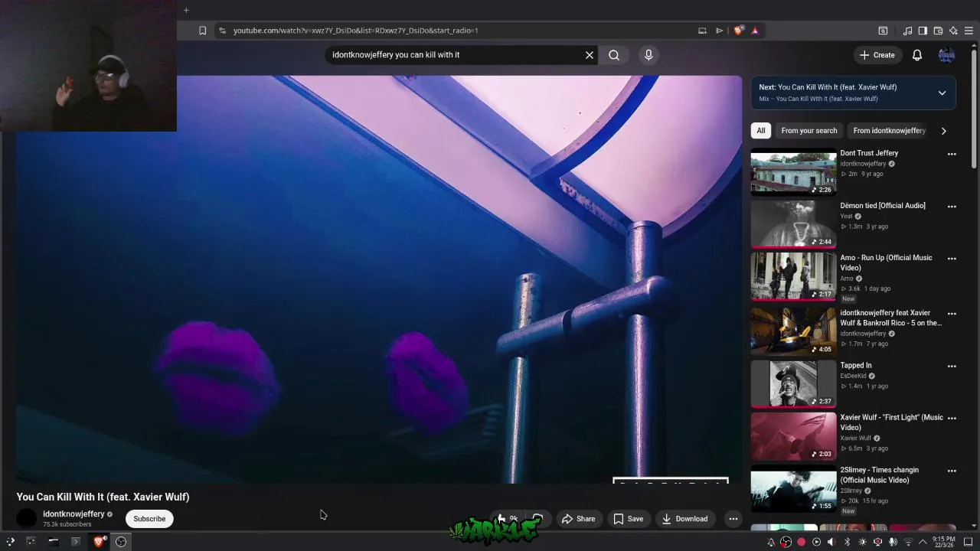
Task: Open the idontknowjeffery channel name
Action: [73, 514]
